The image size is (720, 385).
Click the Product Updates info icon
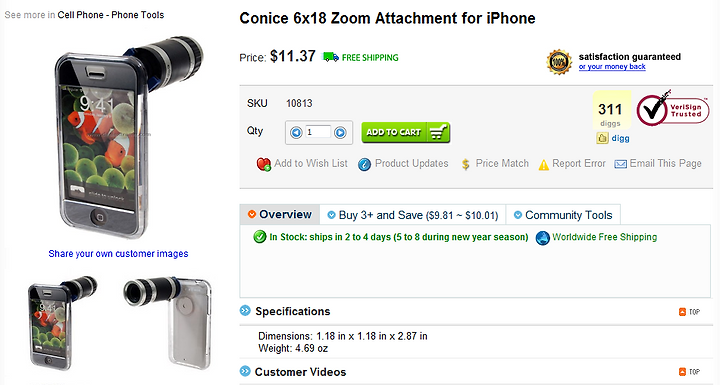click(365, 164)
